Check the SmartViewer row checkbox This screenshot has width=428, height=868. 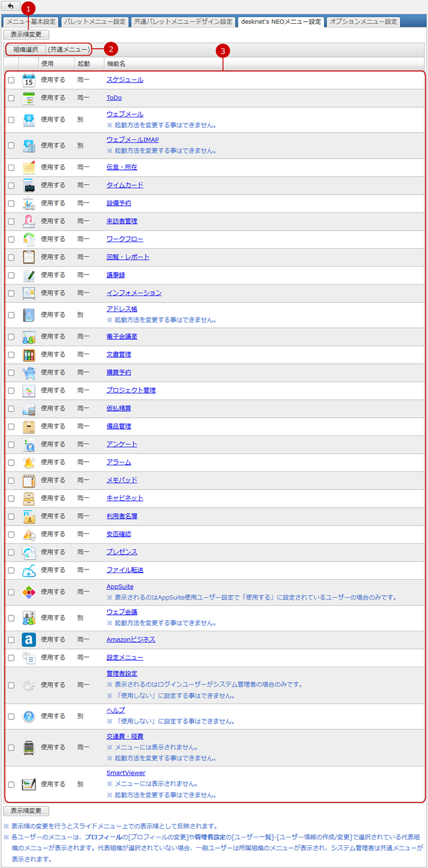[x=11, y=785]
